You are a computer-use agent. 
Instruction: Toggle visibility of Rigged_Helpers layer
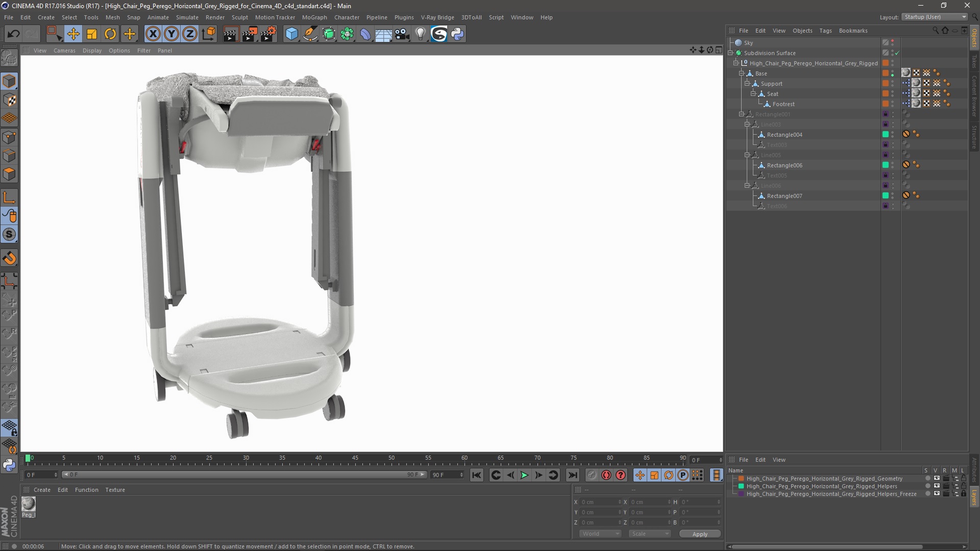click(x=937, y=486)
